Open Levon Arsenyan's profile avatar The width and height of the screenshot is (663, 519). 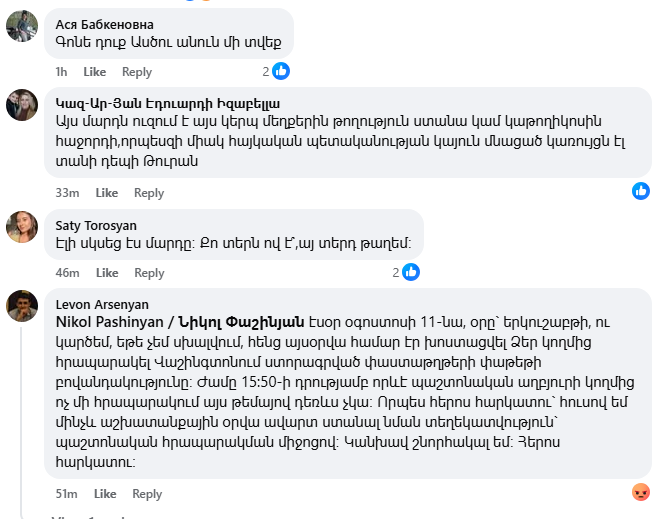[x=22, y=306]
